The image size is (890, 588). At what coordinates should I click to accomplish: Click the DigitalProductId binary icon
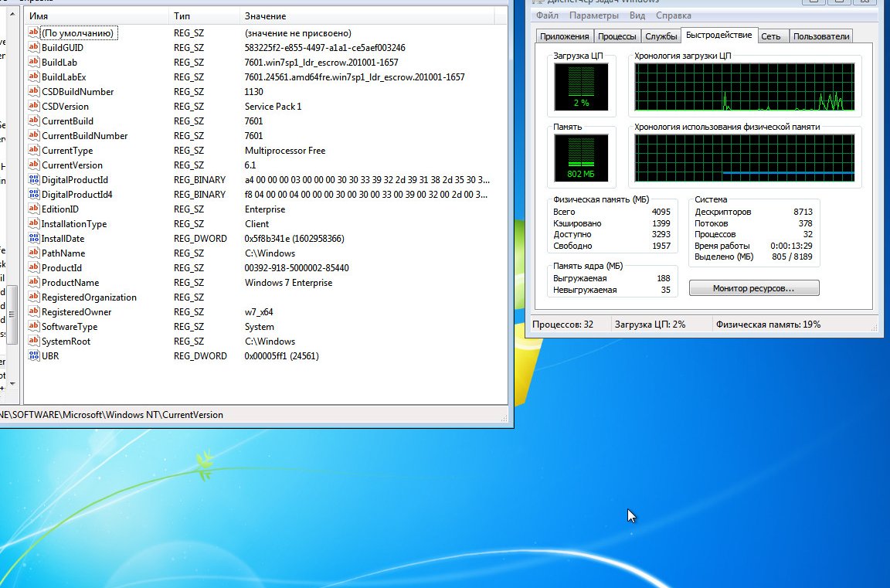pos(33,180)
